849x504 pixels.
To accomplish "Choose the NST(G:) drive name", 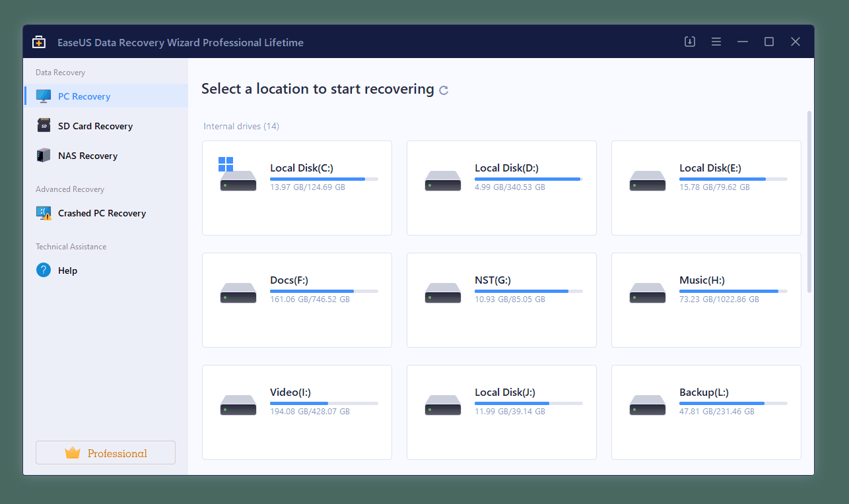I will (x=492, y=280).
